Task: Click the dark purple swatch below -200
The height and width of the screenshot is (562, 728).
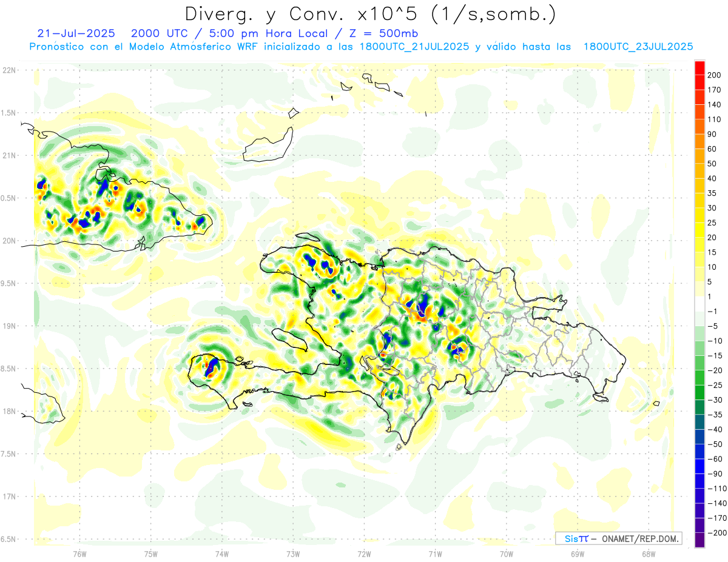Action: (x=699, y=540)
